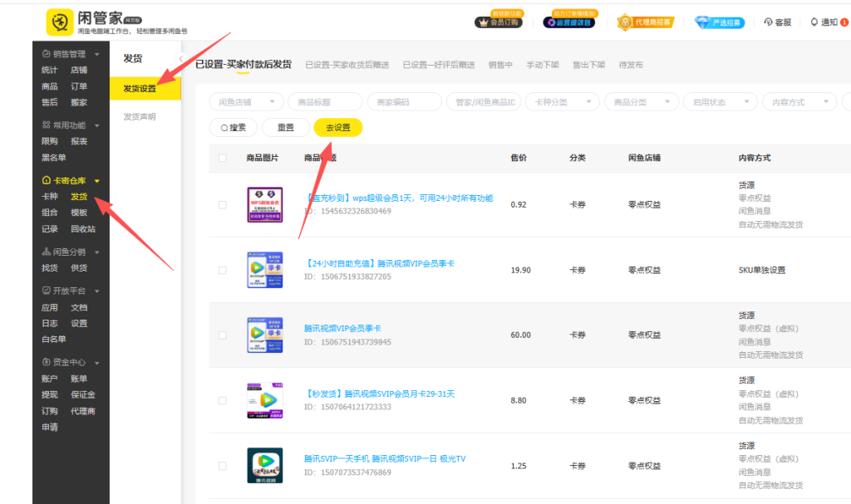Collapse side panel with arrow icon
Viewport: 851px width, 504px height.
coord(182,58)
